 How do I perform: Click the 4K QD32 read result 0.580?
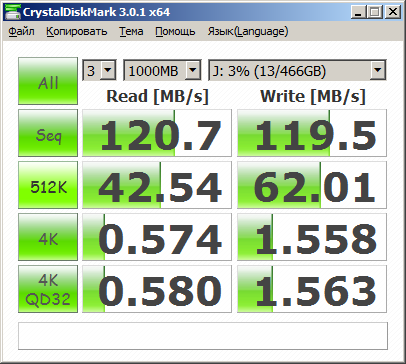(157, 289)
